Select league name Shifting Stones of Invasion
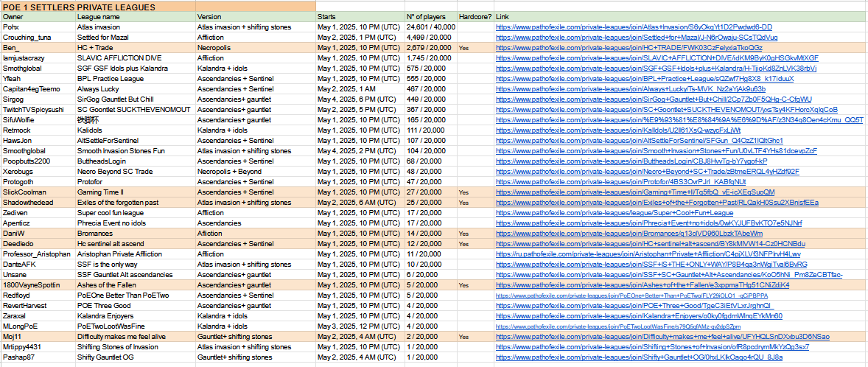Screen dimensions: 868x367 136,347
